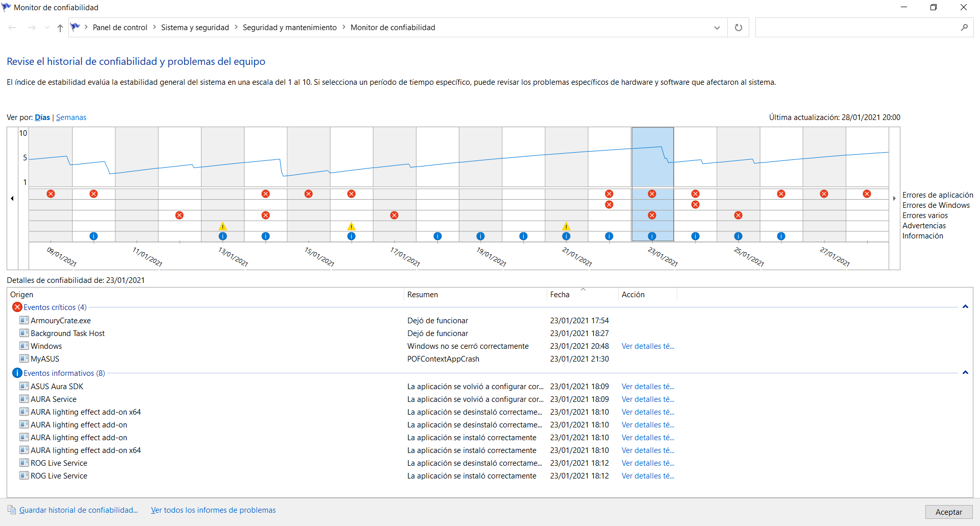Image resolution: width=980 pixels, height=526 pixels.
Task: Click the information icon for 23/01/2021
Action: click(652, 236)
